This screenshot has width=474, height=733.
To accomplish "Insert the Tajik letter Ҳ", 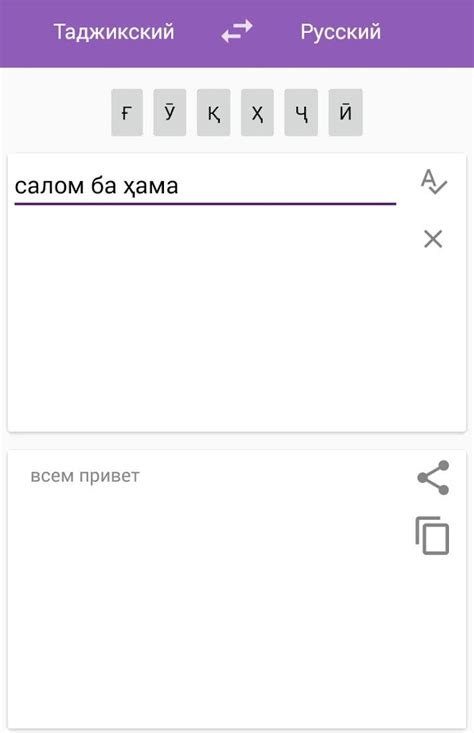I will click(257, 112).
